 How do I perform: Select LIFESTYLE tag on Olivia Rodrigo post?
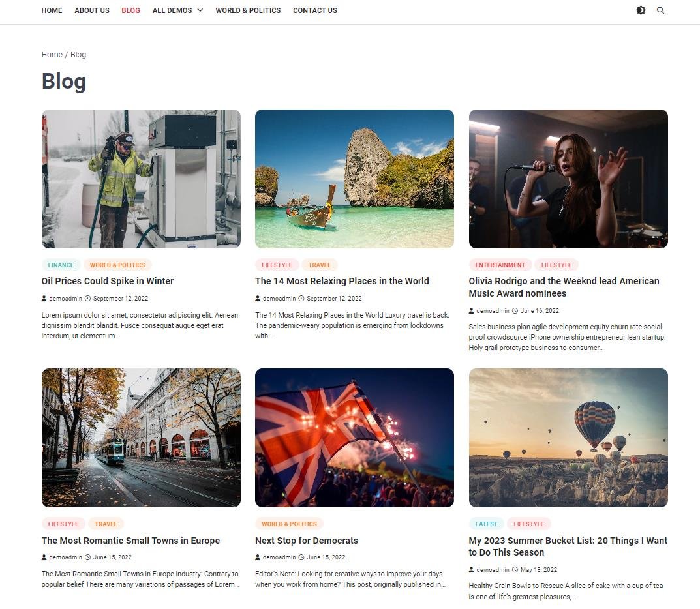point(556,265)
